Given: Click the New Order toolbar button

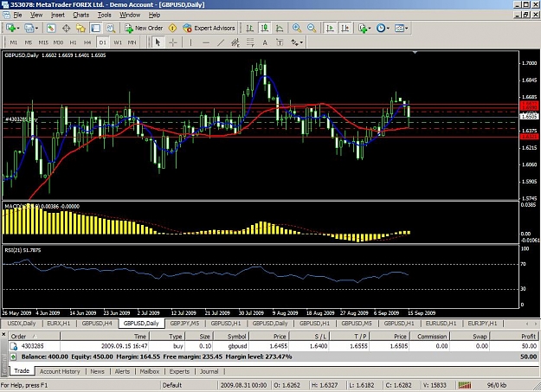Looking at the screenshot, I should click(x=144, y=28).
